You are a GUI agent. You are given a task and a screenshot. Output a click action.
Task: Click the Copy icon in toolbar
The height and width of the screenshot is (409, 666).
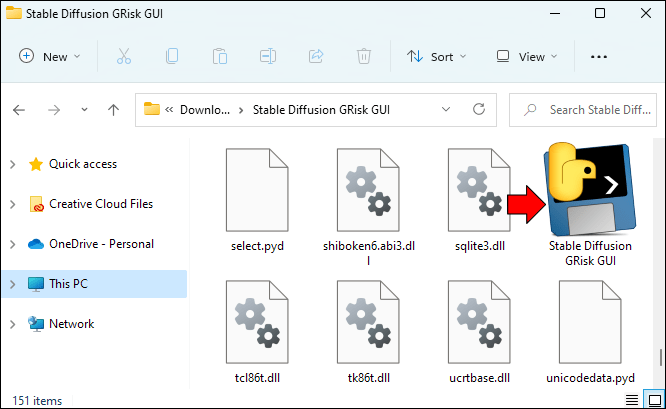(172, 56)
